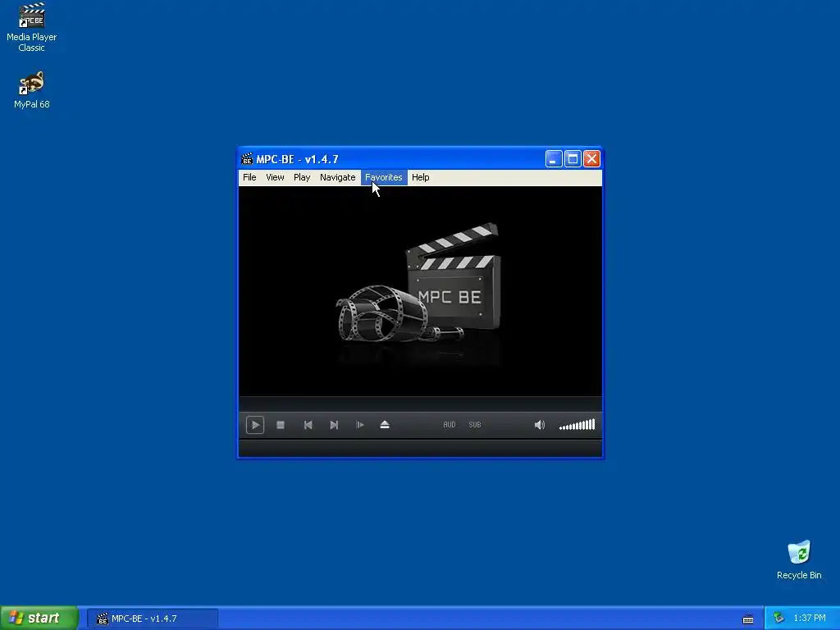Select the Recycle Bin desktop icon

click(x=799, y=560)
